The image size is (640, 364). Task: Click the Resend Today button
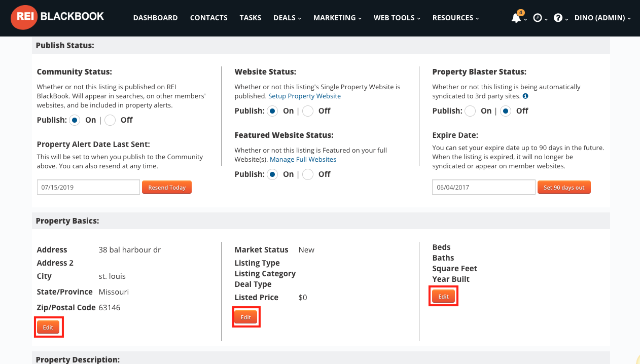pyautogui.click(x=167, y=188)
